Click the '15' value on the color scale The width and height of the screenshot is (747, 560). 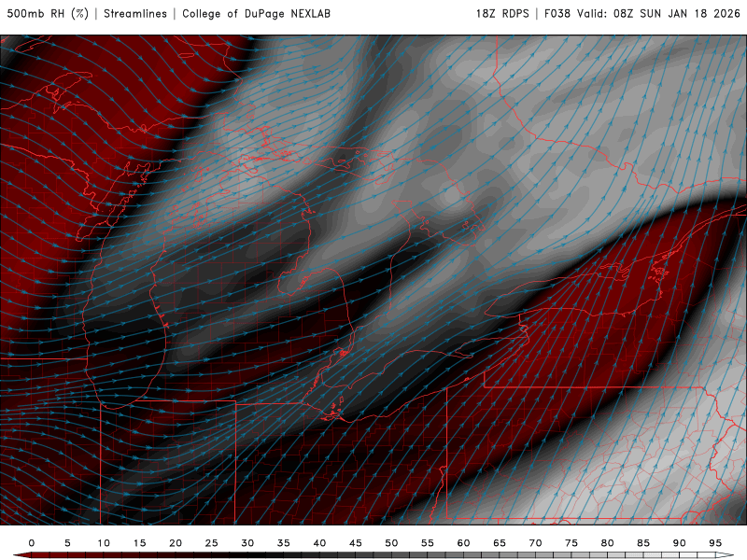139,543
